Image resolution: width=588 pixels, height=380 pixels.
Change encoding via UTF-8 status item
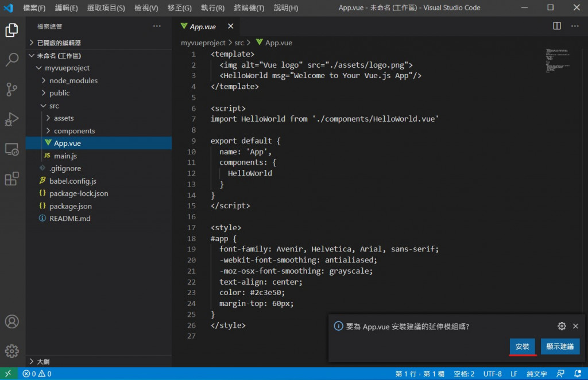492,374
